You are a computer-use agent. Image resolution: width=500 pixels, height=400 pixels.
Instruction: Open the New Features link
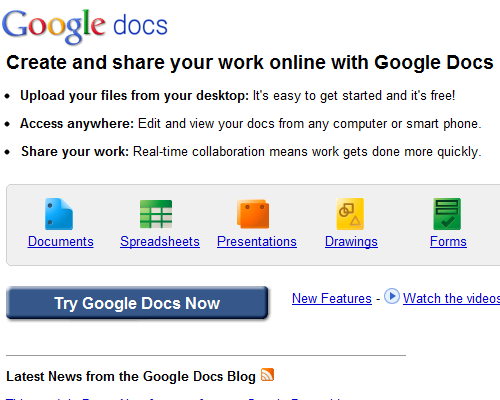pos(332,298)
